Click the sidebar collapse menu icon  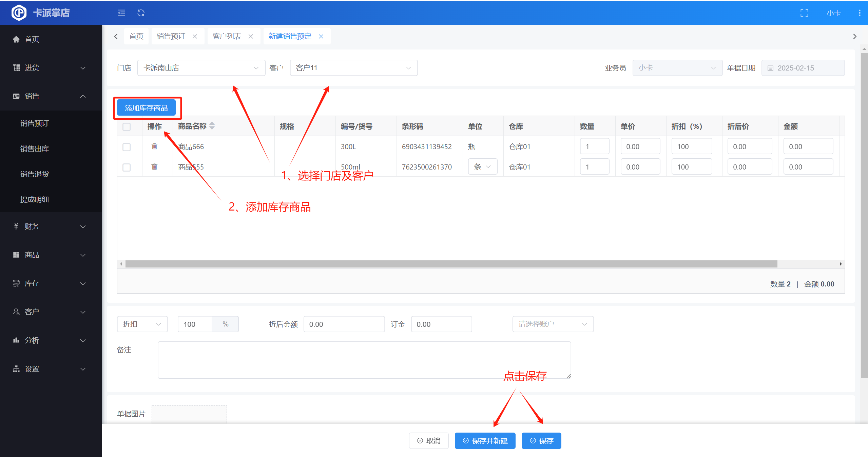[x=121, y=13]
